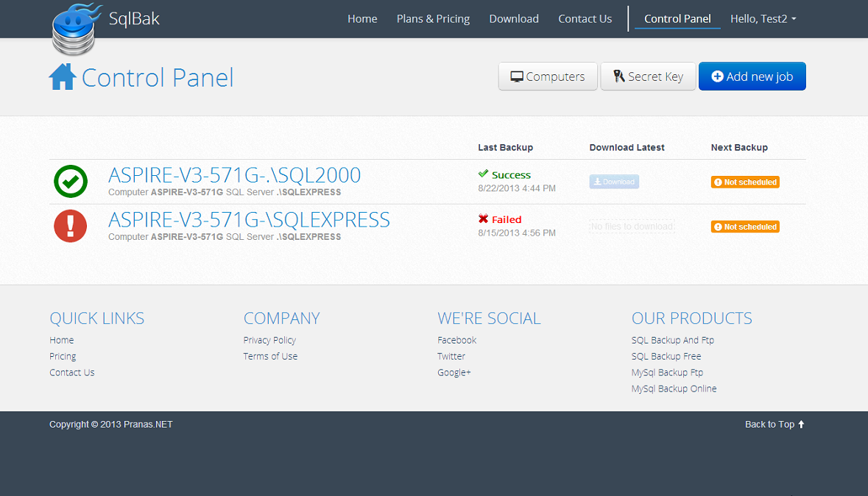Click the SqlBak smiley database logo

(x=77, y=29)
